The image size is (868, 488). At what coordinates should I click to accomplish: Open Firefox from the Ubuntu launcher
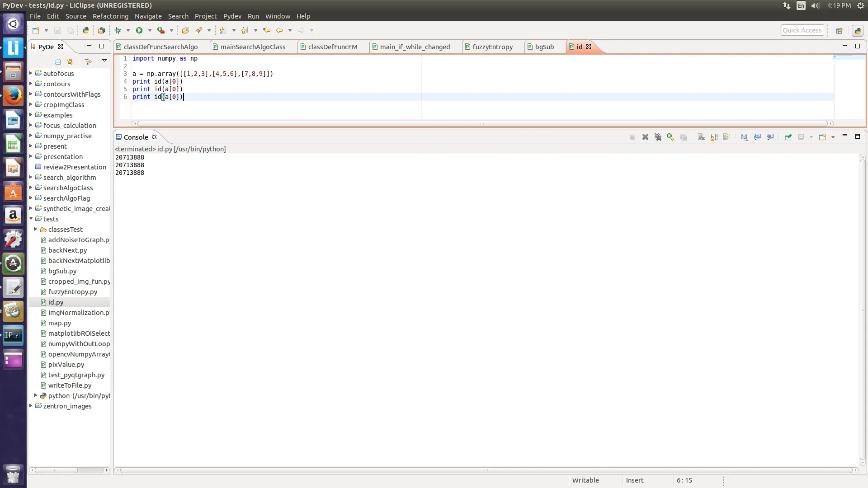13,96
